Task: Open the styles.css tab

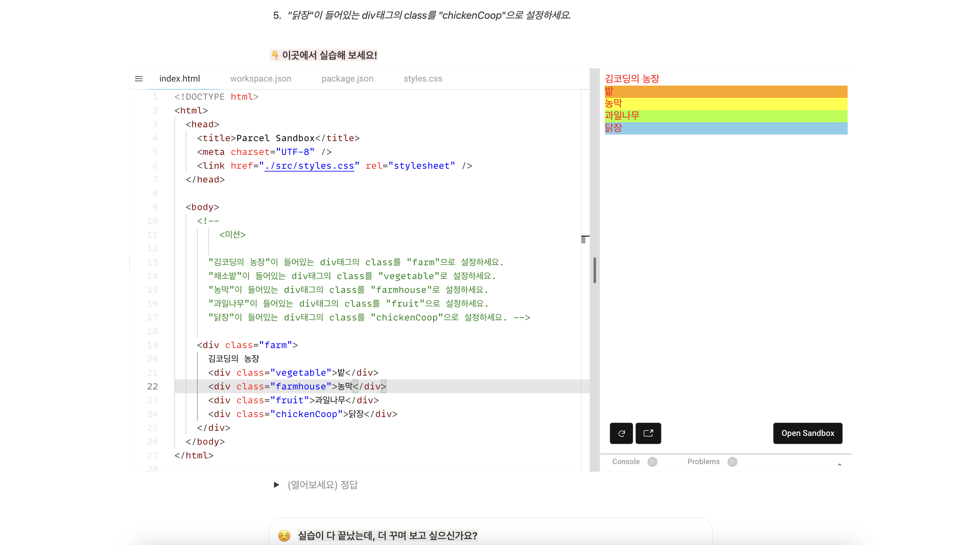Action: (423, 79)
